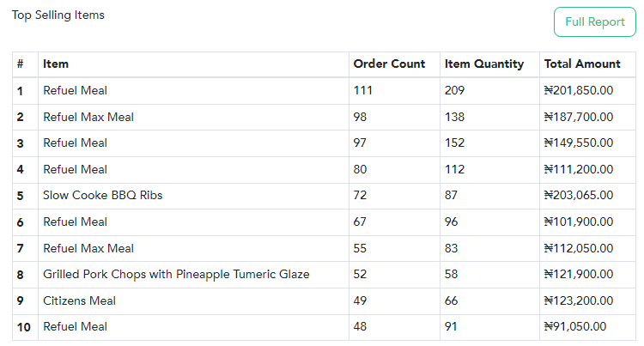Screen dimensions: 644x346
Task: Click the ₦201,850.00 total amount cell
Action: tap(578, 90)
